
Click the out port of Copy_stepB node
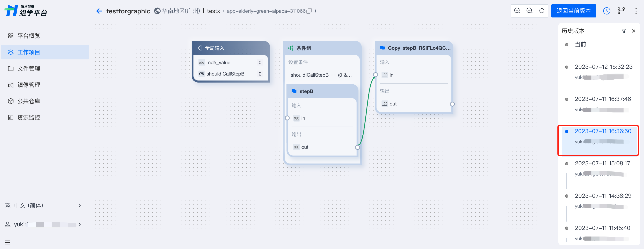452,104
